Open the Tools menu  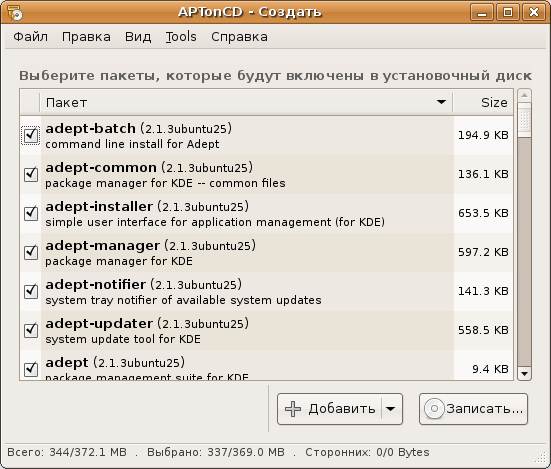click(x=181, y=37)
